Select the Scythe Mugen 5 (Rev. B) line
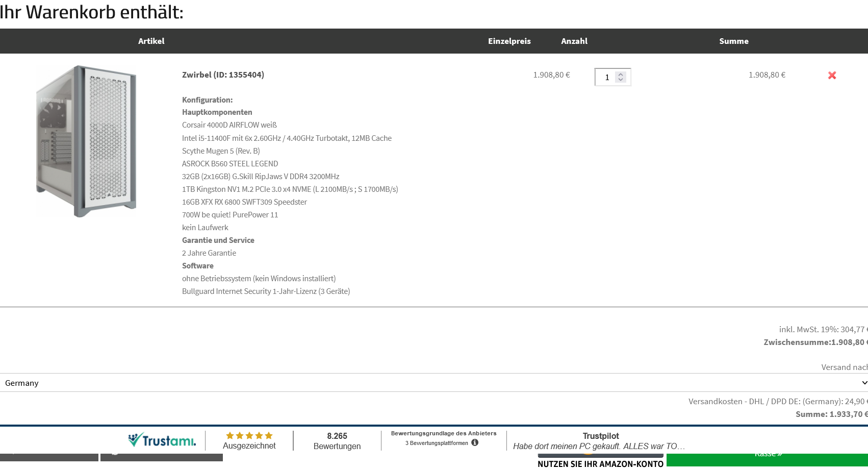Viewport: 868px width, 470px height. tap(221, 151)
